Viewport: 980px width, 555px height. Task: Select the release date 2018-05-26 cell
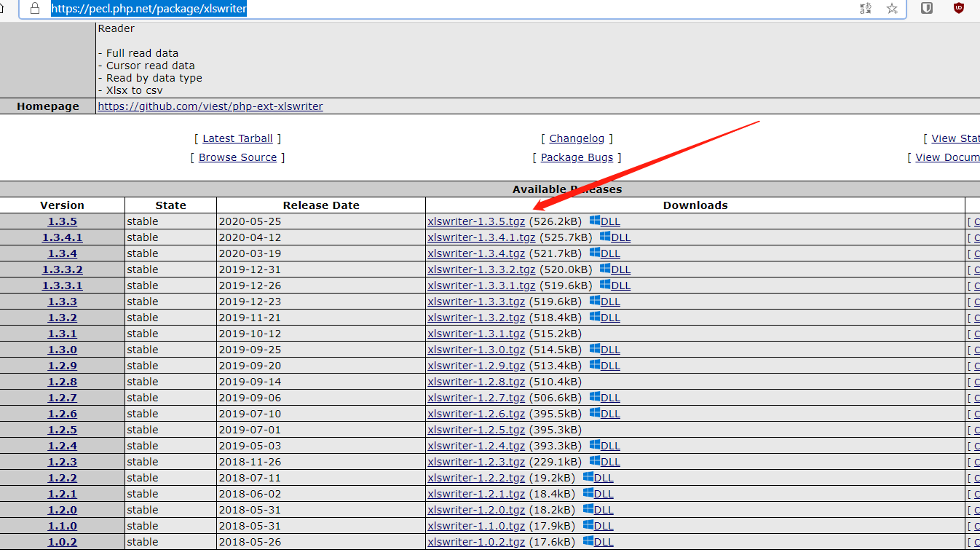point(321,542)
